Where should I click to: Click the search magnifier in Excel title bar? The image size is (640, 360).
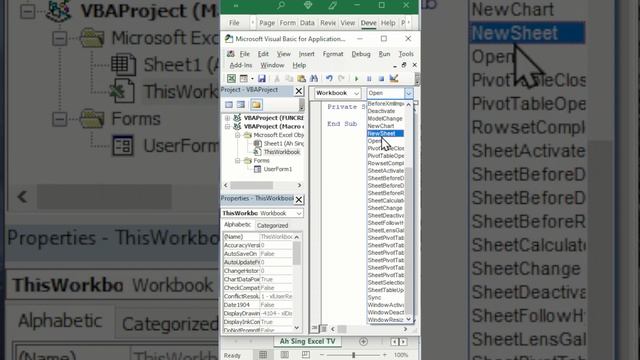coord(281,5)
